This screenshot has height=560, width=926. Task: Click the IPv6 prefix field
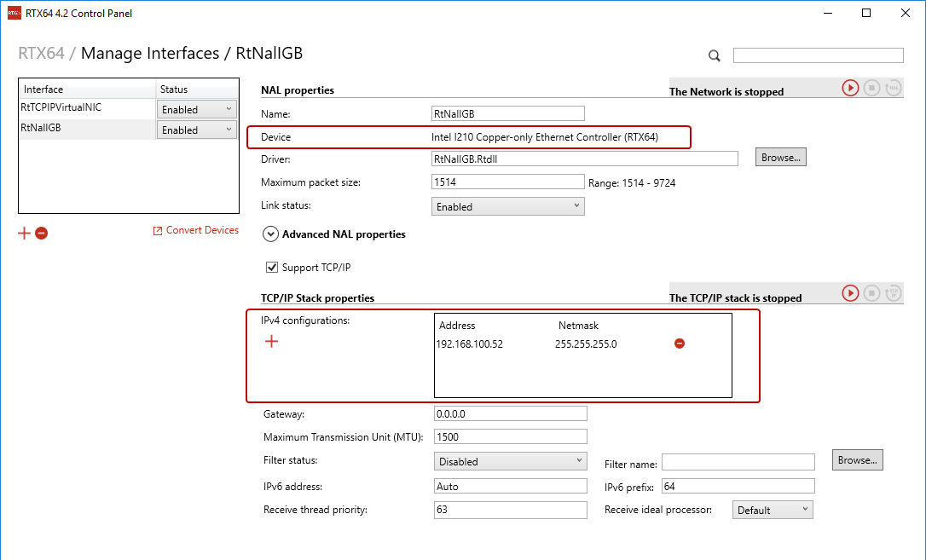(738, 486)
